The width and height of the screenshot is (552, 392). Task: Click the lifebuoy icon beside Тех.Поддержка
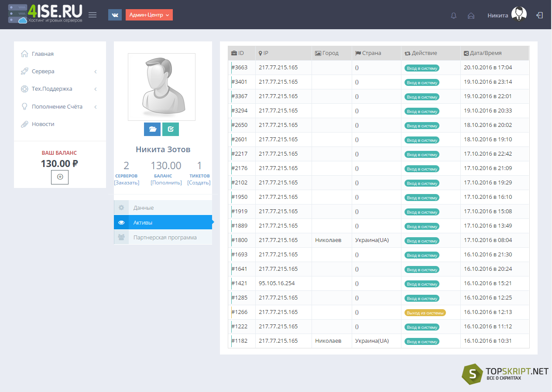tap(24, 89)
